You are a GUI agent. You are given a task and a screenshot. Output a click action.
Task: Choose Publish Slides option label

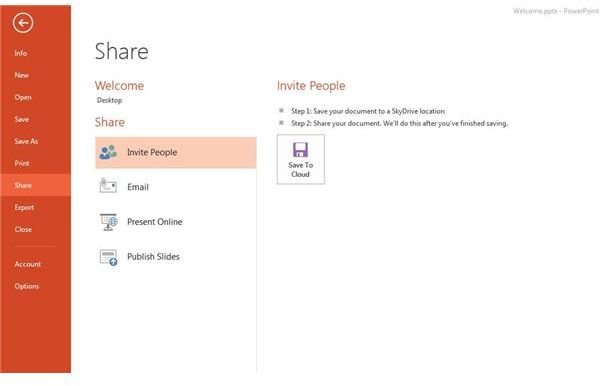[x=153, y=257]
